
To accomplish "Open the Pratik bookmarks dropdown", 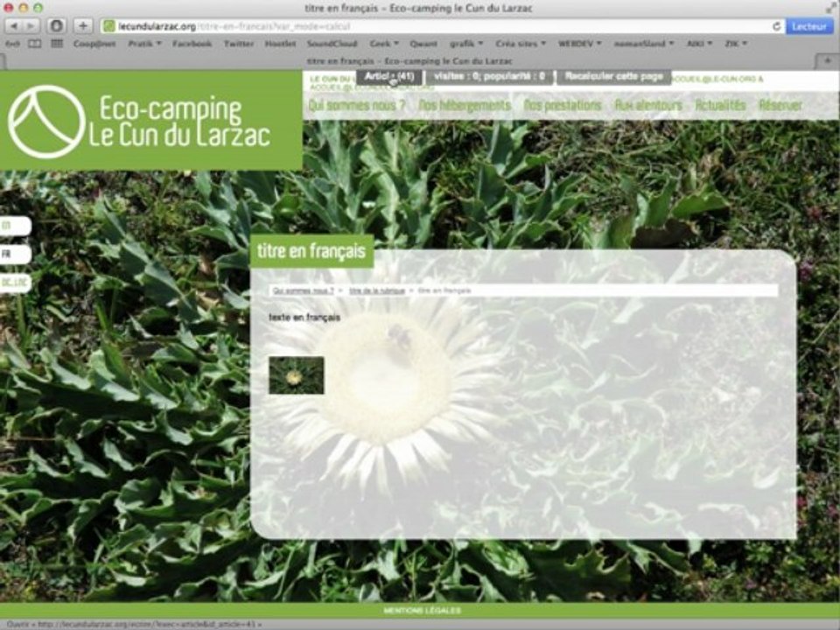I will click(144, 44).
